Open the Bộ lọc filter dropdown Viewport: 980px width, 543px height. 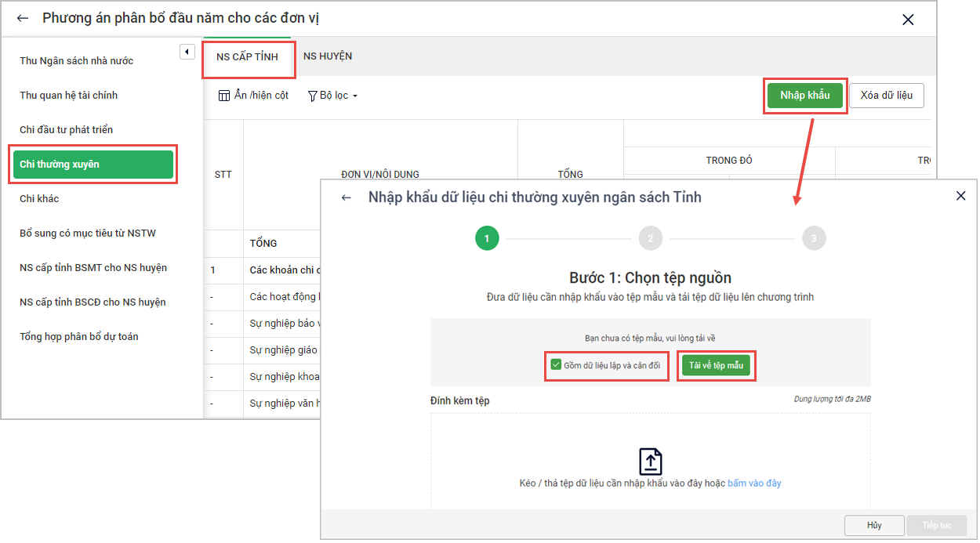(333, 96)
